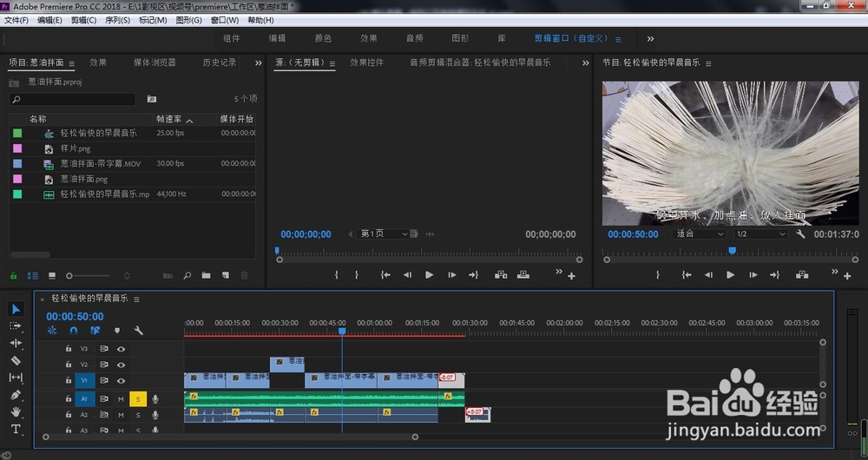Expand Source panel overflow tabs chevron

pos(586,63)
